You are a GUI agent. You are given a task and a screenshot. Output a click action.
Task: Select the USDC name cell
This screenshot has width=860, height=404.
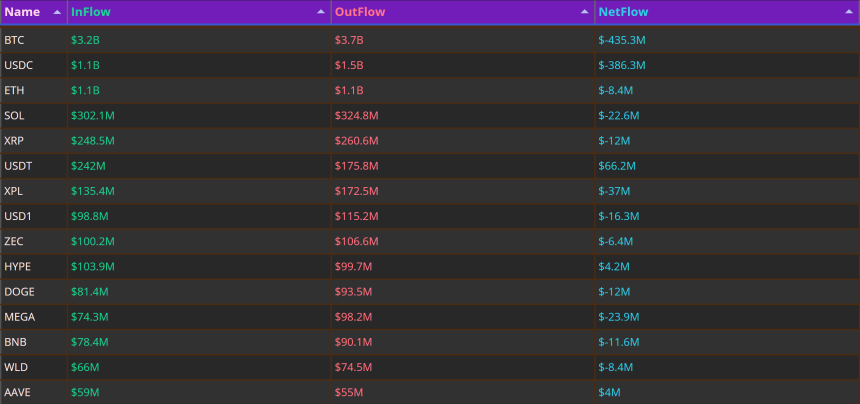[34, 65]
